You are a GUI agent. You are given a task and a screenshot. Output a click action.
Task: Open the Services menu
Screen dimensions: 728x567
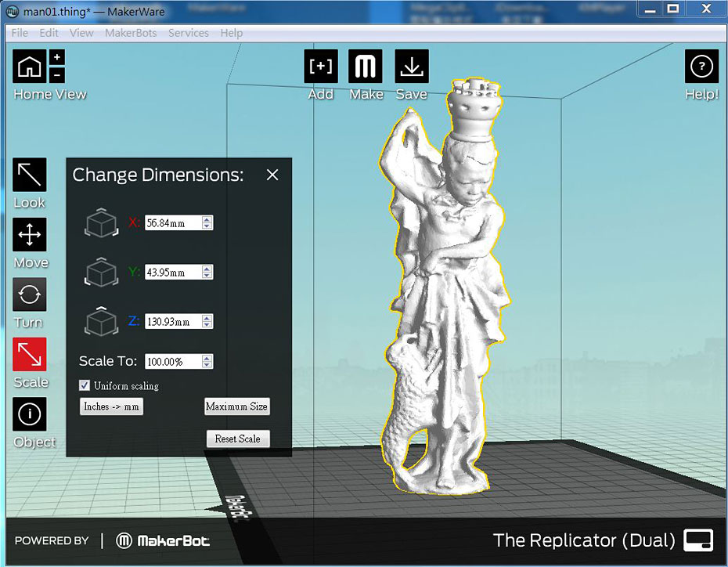[189, 33]
